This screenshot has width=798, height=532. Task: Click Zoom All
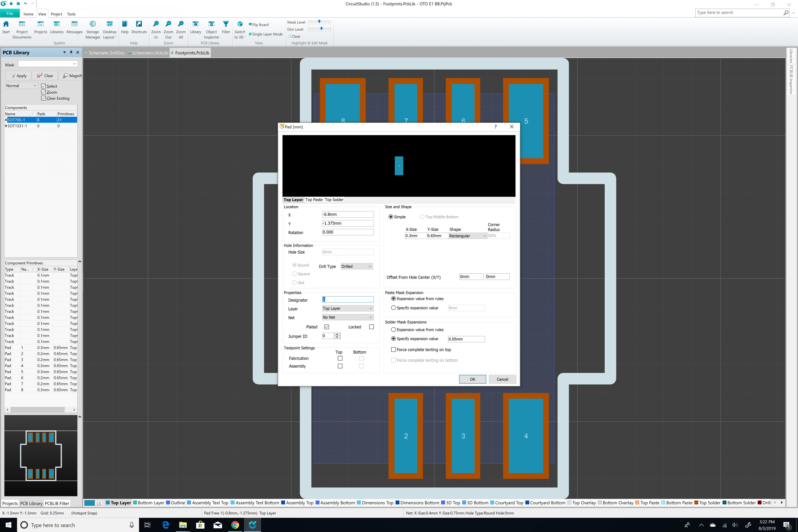pyautogui.click(x=181, y=29)
